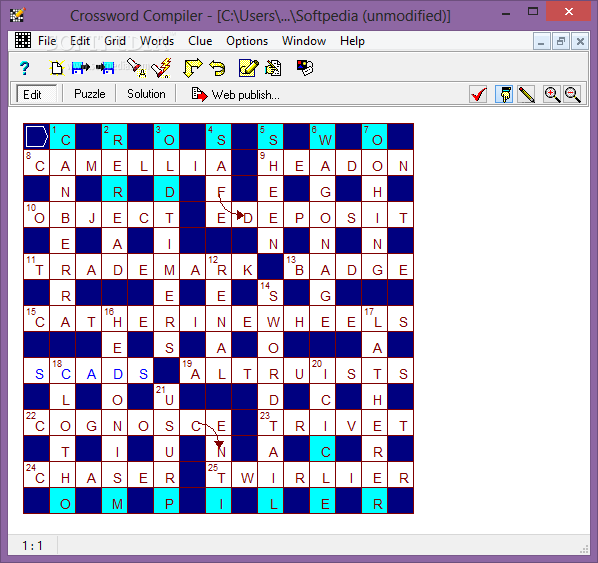Select the top-left cell with pentagon cursor
Screen dimensions: 598x563
coord(37,137)
